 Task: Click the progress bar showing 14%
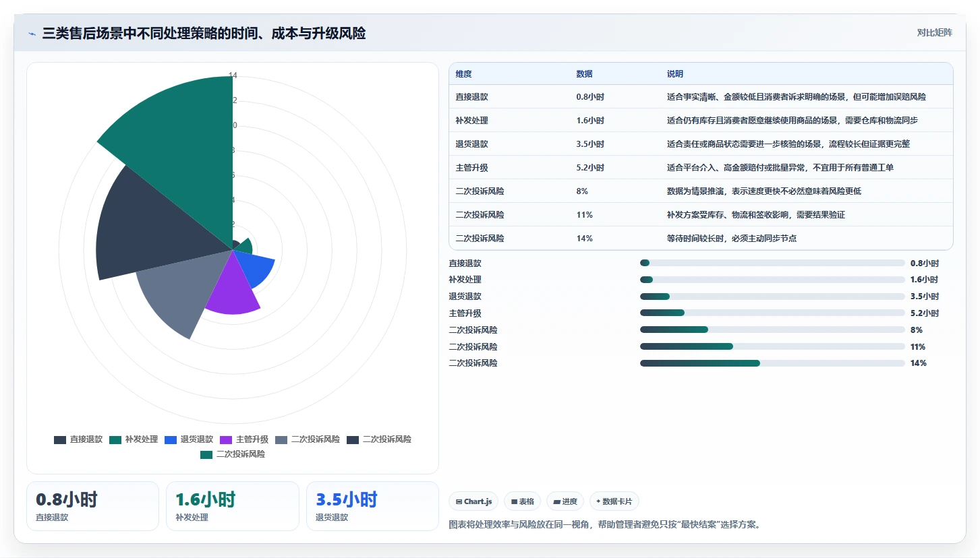tap(772, 363)
